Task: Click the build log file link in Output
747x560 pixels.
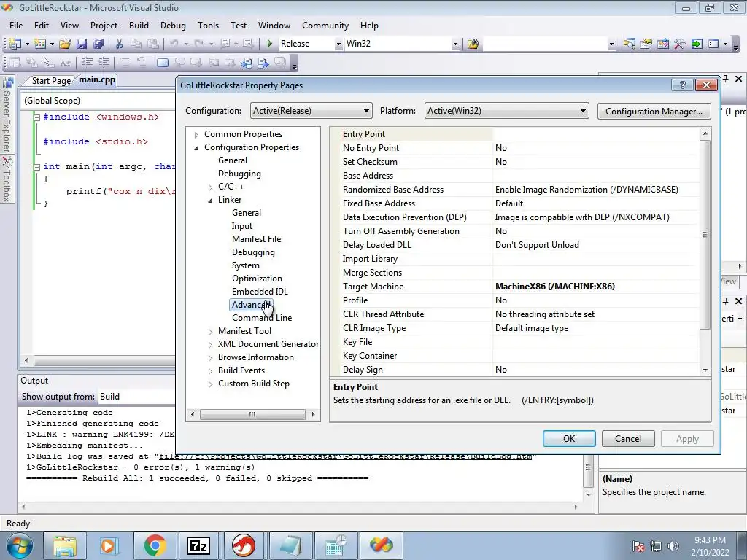Action: 345,456
